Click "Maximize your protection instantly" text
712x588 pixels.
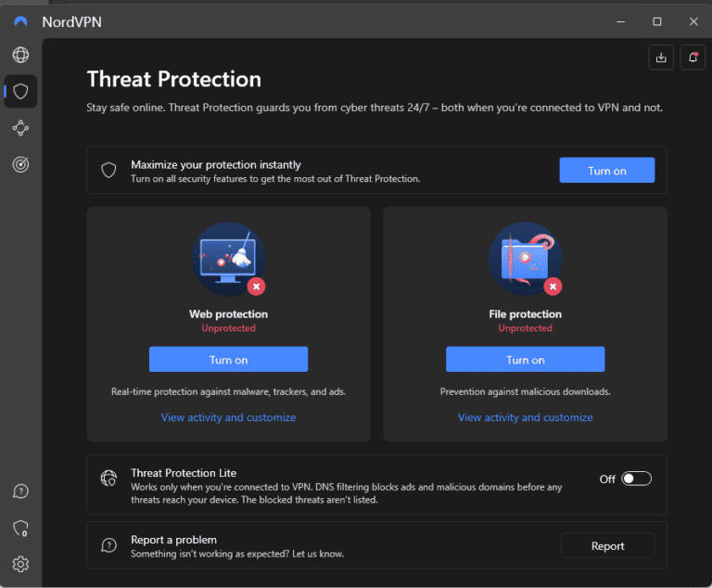click(216, 164)
